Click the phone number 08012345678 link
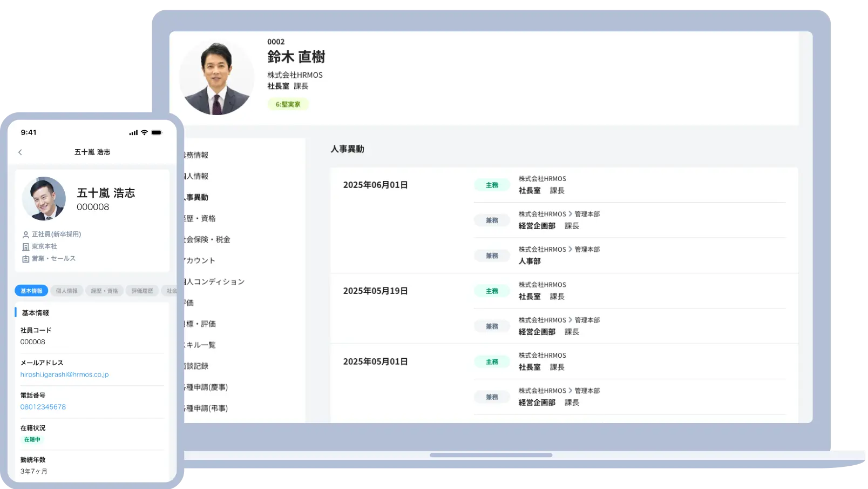Viewport: 868px width, 489px height. (43, 407)
